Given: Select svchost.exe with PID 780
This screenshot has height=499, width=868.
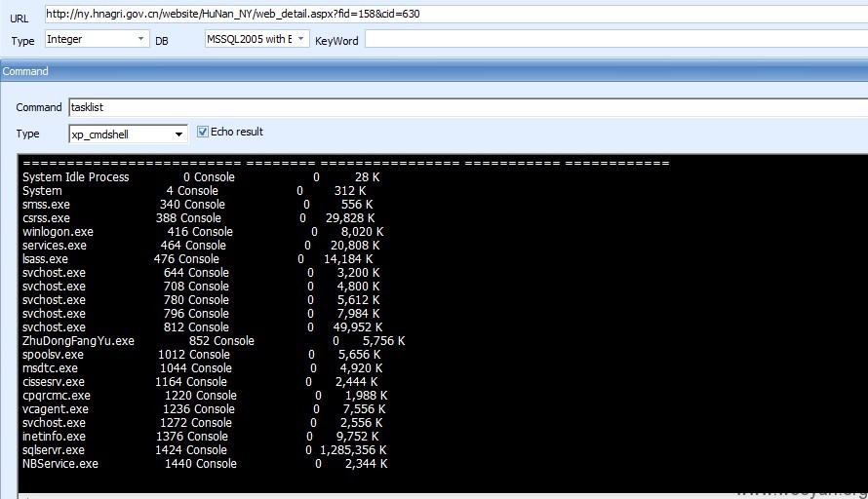Looking at the screenshot, I should pos(201,300).
